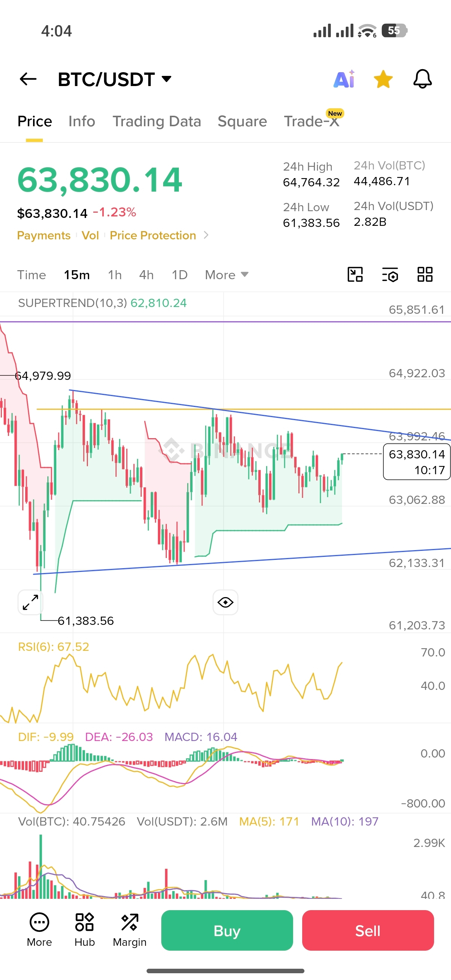Image resolution: width=451 pixels, height=980 pixels.
Task: Open the AI analysis icon
Action: 344,79
